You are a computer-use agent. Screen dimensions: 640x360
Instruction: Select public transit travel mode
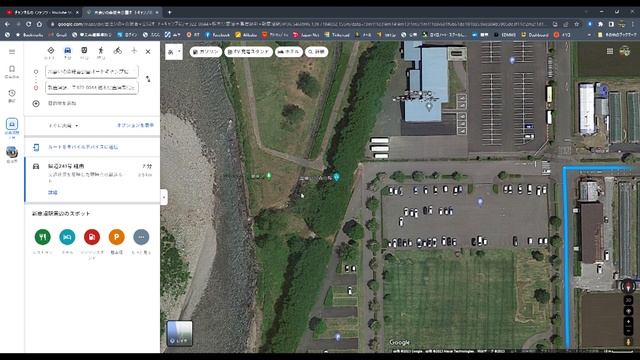(84, 51)
